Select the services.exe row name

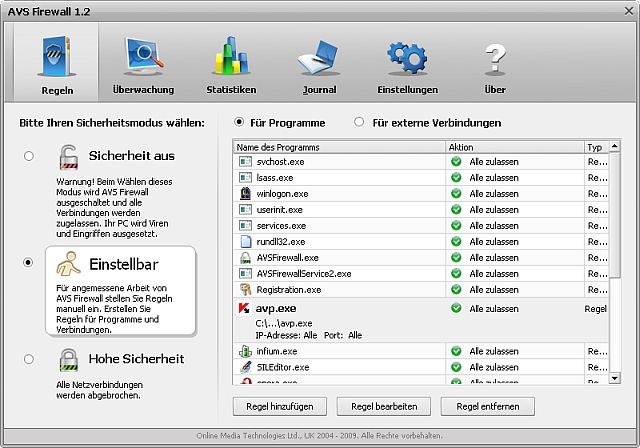[281, 226]
